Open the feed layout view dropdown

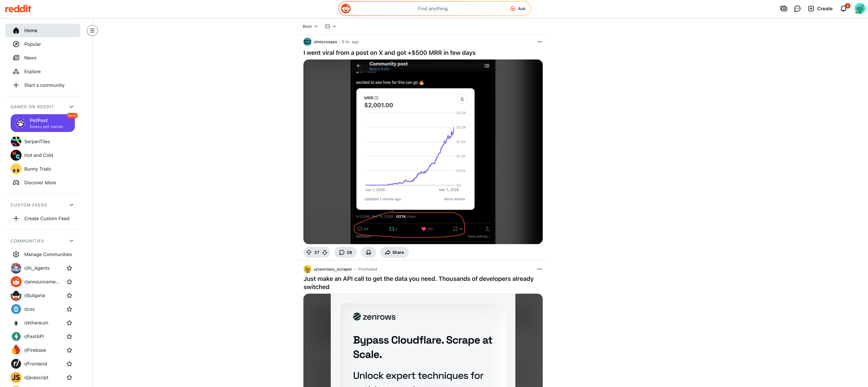coord(330,26)
